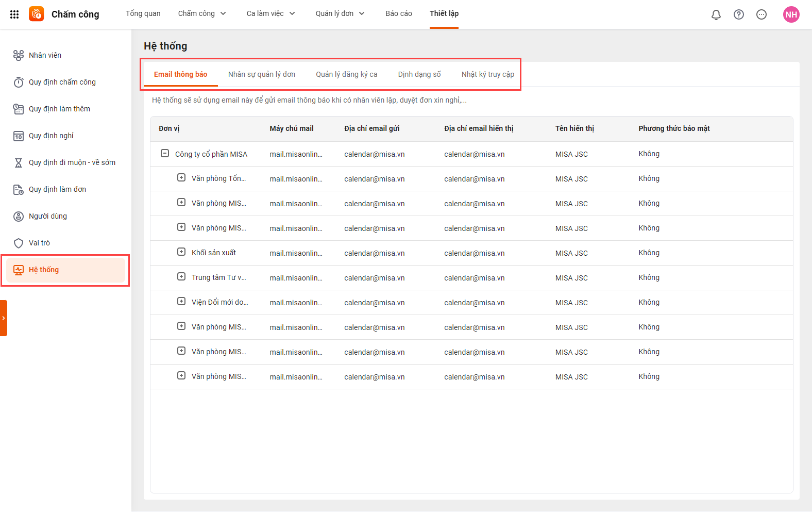The width and height of the screenshot is (812, 512).
Task: Select the Trung tâm Tư v... unit name
Action: pyautogui.click(x=219, y=277)
